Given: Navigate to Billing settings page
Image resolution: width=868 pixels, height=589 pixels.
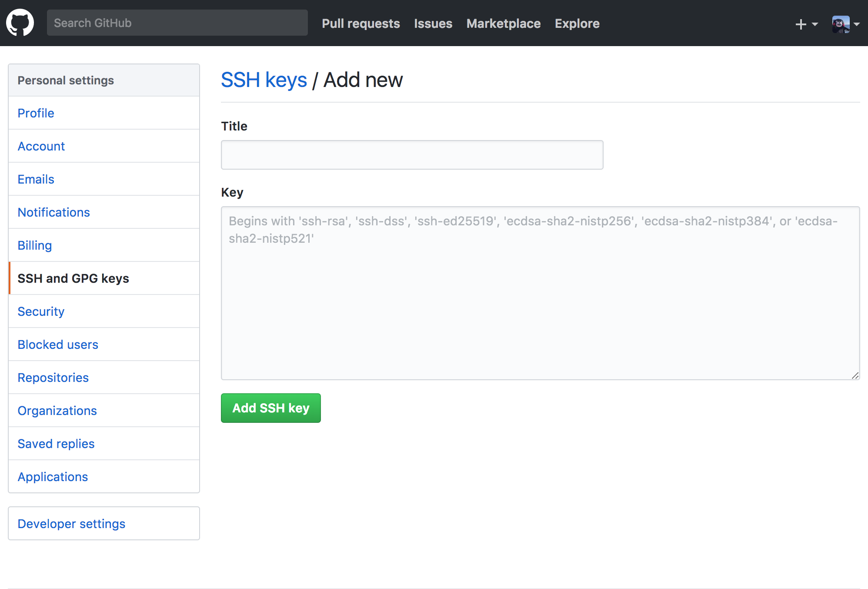Looking at the screenshot, I should pos(33,245).
